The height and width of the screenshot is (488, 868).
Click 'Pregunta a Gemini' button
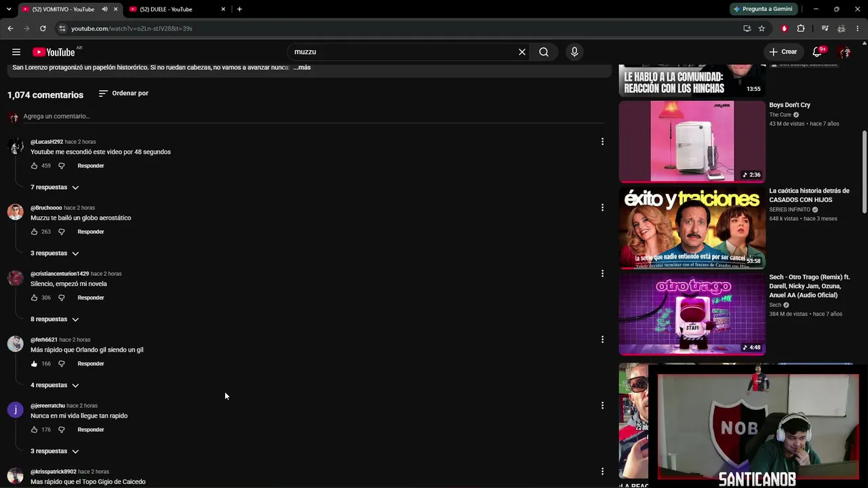tap(762, 9)
